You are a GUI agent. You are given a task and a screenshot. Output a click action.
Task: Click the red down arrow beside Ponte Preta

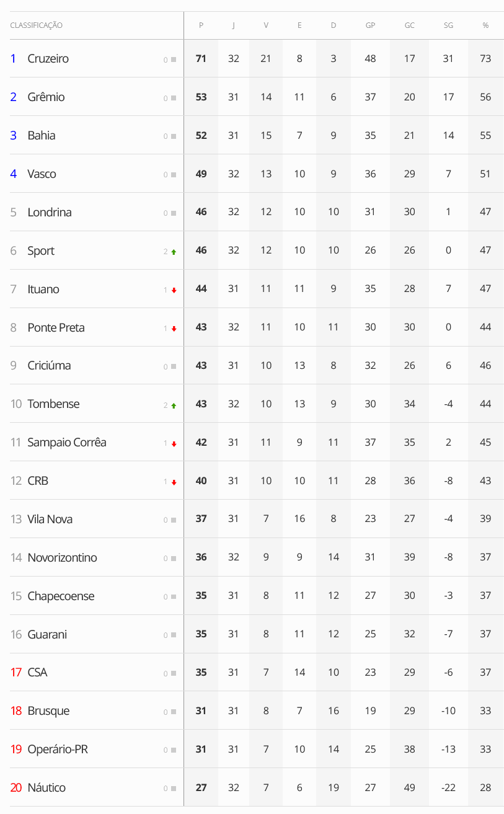[x=174, y=329]
